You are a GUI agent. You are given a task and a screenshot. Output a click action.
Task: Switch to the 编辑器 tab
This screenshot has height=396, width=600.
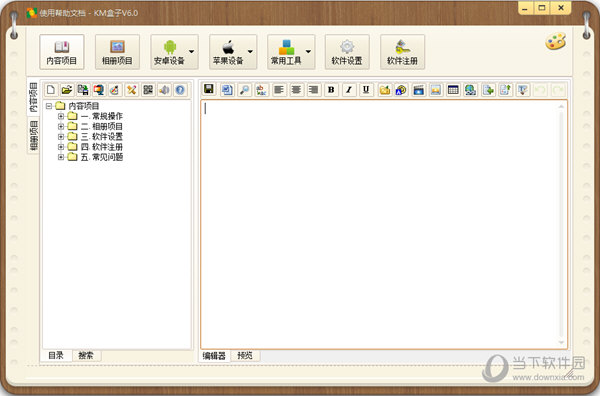coord(214,356)
